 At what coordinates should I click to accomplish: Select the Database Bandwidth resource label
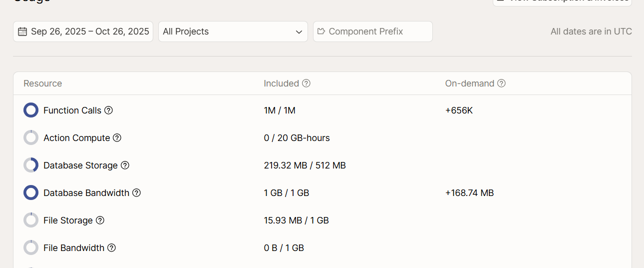(86, 193)
